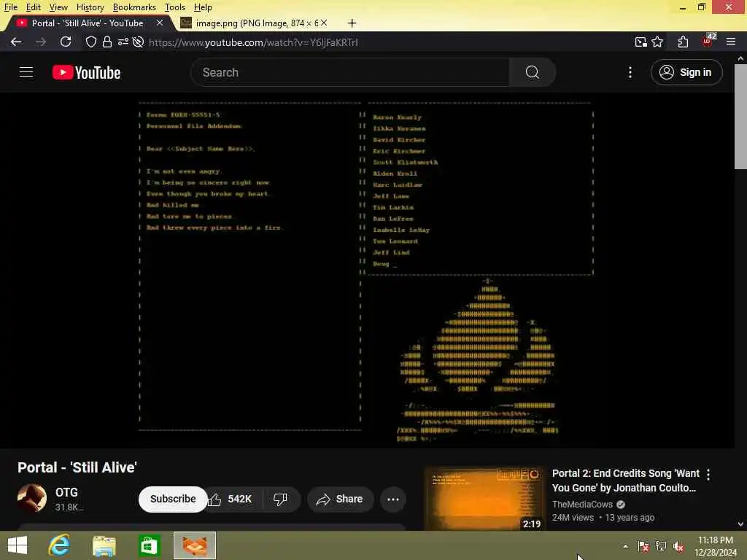Switch to the image.png tab
The height and width of the screenshot is (560, 747).
[252, 23]
